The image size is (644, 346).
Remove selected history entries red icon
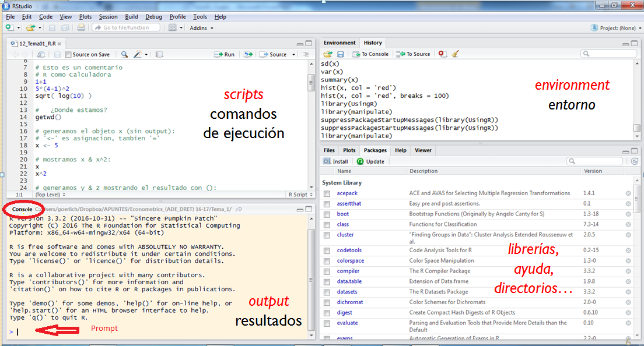(442, 54)
